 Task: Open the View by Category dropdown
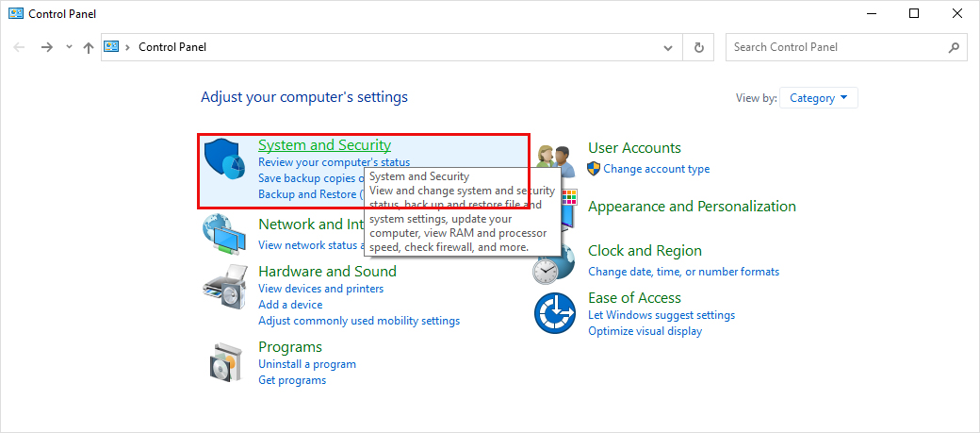coord(819,97)
